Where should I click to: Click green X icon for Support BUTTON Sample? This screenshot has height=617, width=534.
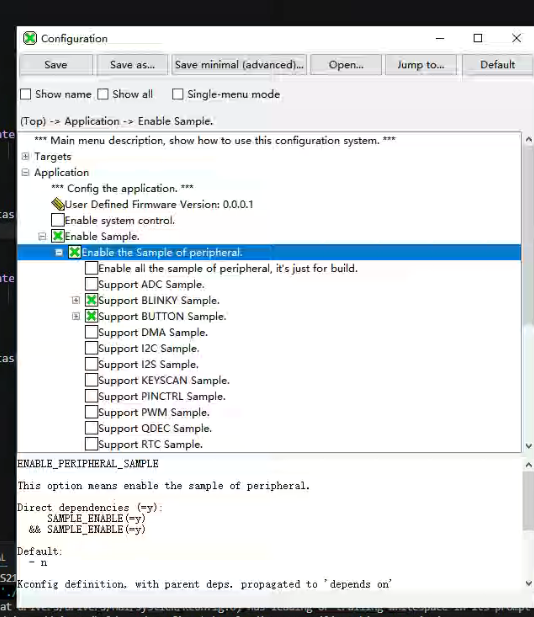pyautogui.click(x=91, y=316)
